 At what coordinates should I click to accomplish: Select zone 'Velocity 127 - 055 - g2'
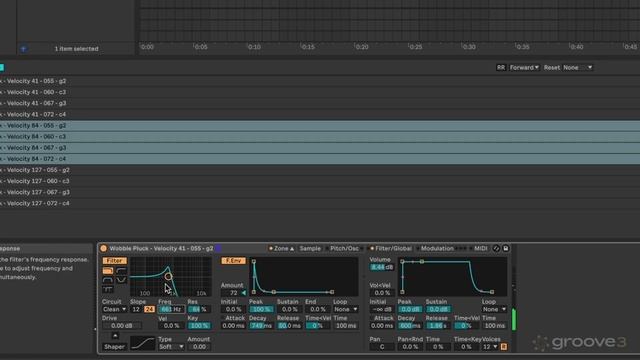[x=320, y=170]
